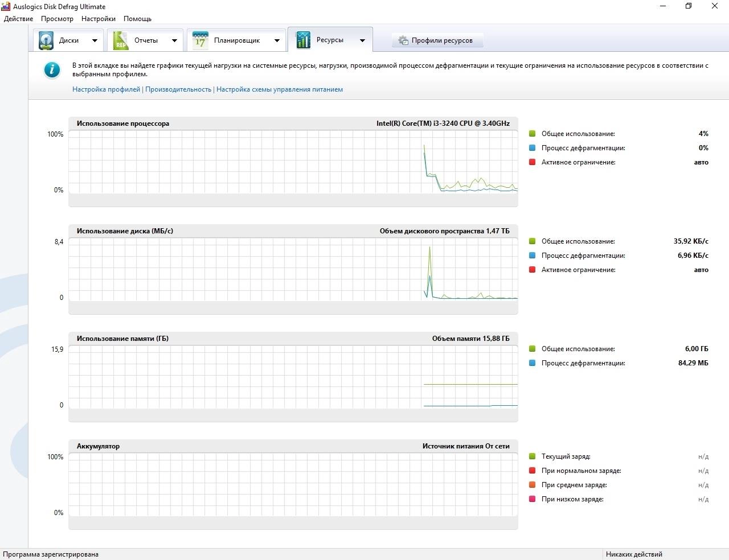Click the 6,96 КБ/с defrag disk value
The width and height of the screenshot is (729, 560).
[693, 256]
